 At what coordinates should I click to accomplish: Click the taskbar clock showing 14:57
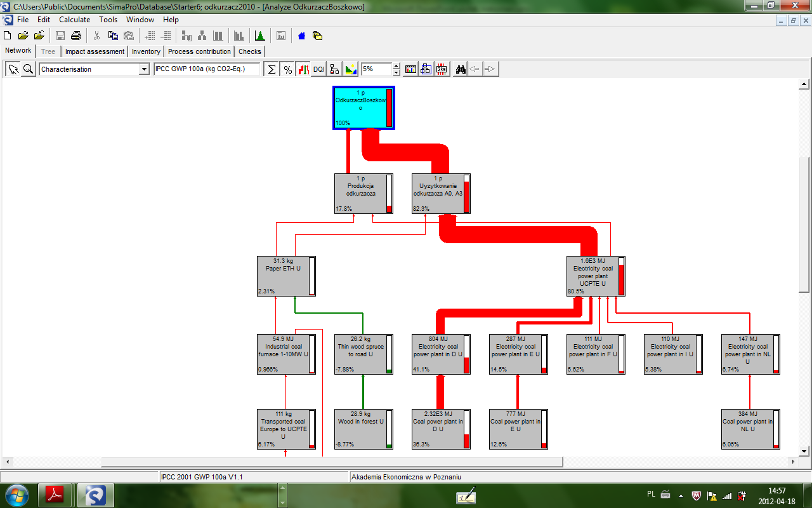pyautogui.click(x=777, y=495)
